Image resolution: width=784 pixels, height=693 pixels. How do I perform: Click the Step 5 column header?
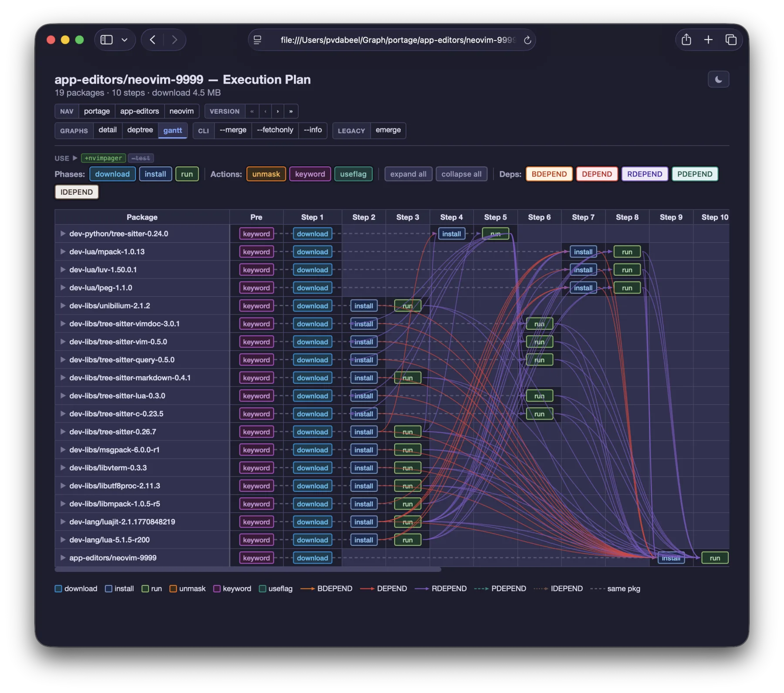pyautogui.click(x=495, y=217)
